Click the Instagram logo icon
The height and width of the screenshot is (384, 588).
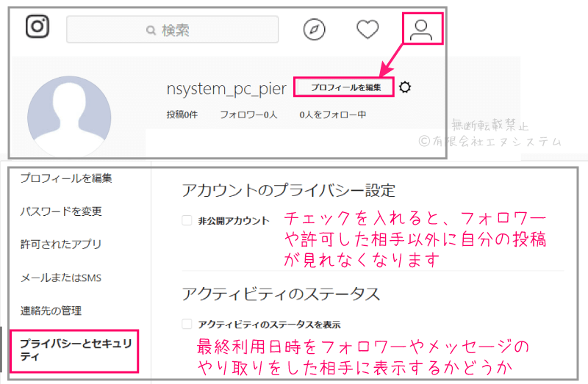(37, 26)
